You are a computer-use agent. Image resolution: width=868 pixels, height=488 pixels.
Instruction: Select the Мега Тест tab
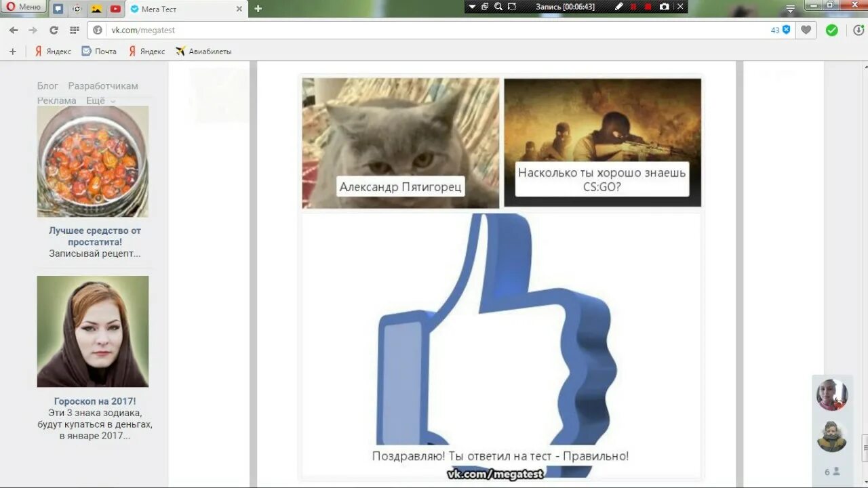coord(186,9)
